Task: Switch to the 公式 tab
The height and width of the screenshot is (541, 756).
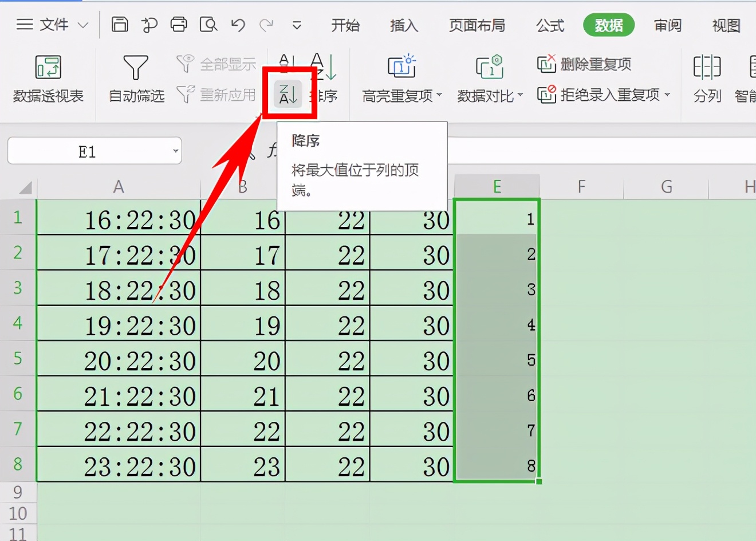Action: point(550,25)
